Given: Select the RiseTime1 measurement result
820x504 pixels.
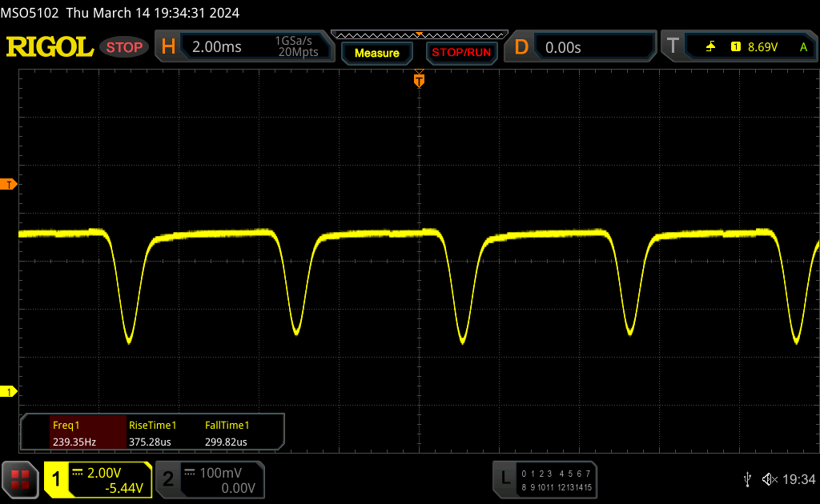Looking at the screenshot, I should pos(152,434).
